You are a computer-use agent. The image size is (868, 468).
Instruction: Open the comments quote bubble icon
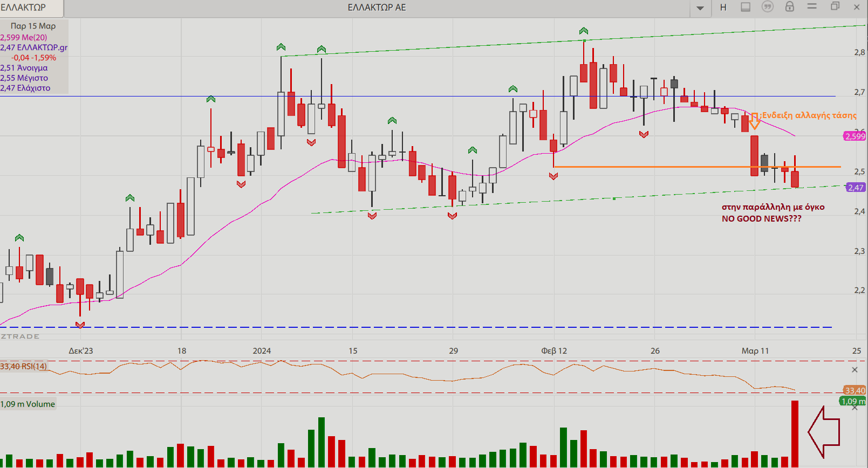(x=767, y=7)
